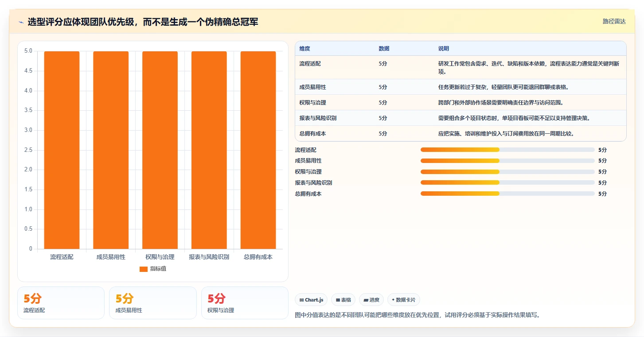Viewport: 644px width, 337px height.
Task: Click the 报表与风险识别 x-axis label under the chart
Action: pyautogui.click(x=209, y=257)
